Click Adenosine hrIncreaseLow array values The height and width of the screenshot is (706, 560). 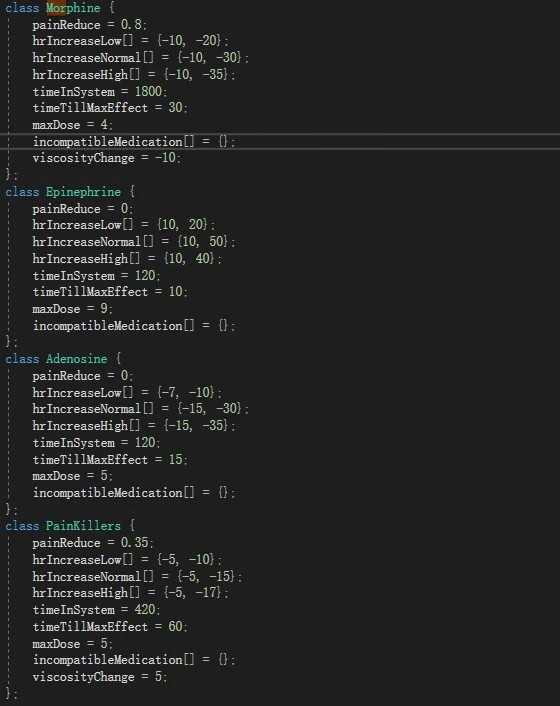186,392
